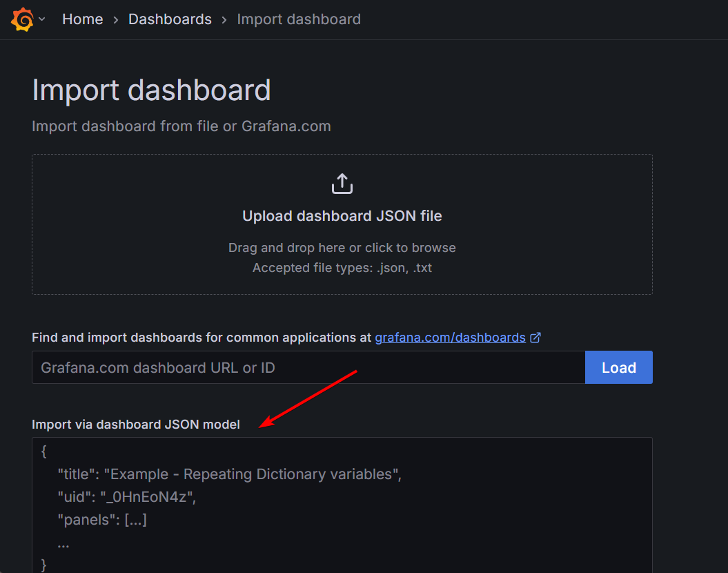
Task: Click the breadcrumb arrow between Home and Dashboards
Action: [116, 19]
